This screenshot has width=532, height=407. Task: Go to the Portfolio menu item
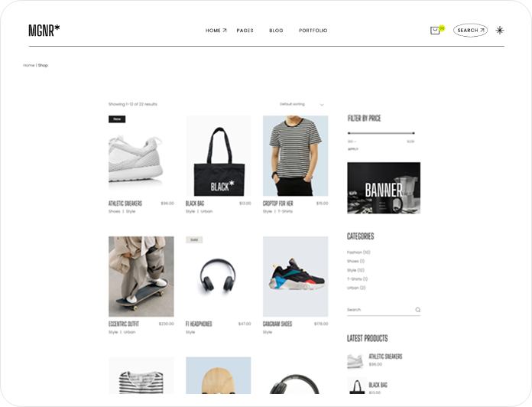pos(313,31)
